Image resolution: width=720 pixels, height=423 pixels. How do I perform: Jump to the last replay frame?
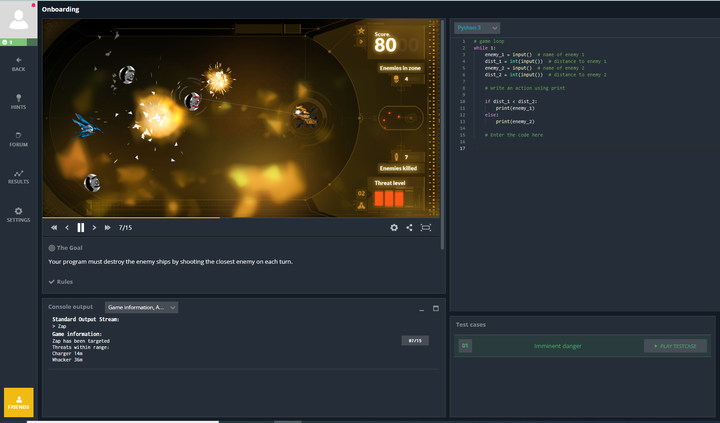107,227
